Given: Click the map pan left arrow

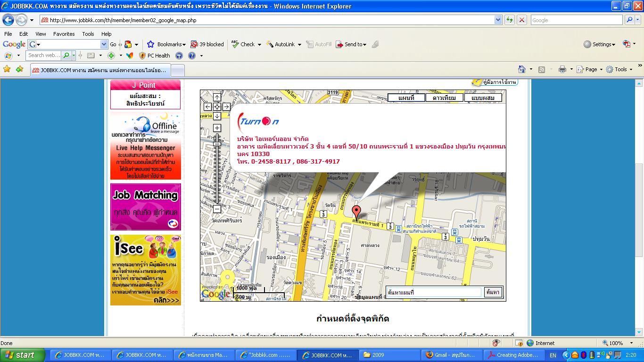Looking at the screenshot, I should (207, 107).
